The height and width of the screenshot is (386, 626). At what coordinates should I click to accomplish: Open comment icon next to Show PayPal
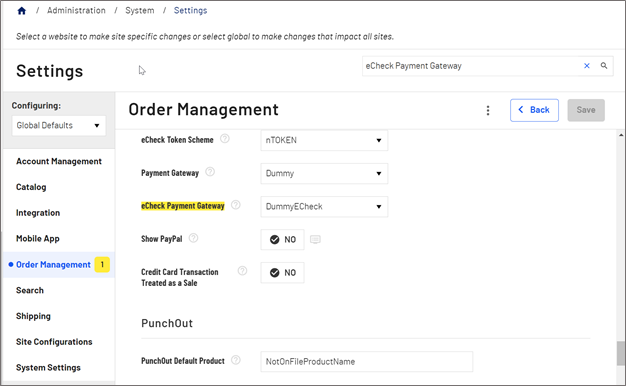click(315, 240)
